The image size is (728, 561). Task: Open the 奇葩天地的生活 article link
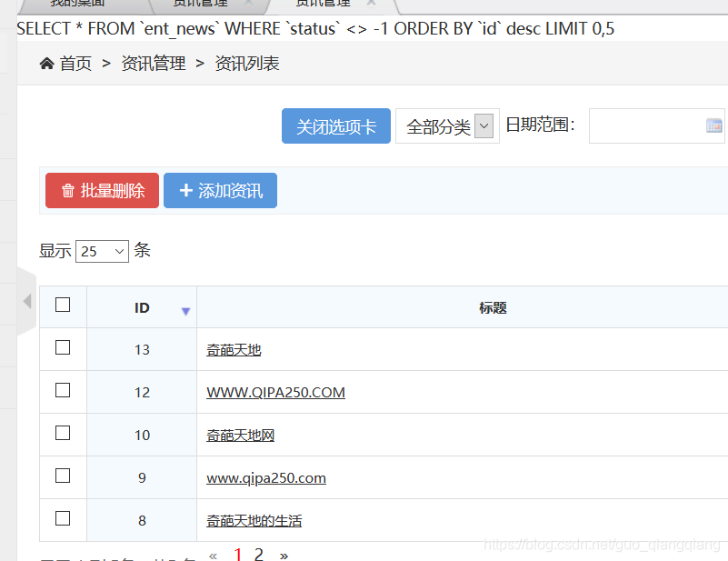(x=254, y=521)
